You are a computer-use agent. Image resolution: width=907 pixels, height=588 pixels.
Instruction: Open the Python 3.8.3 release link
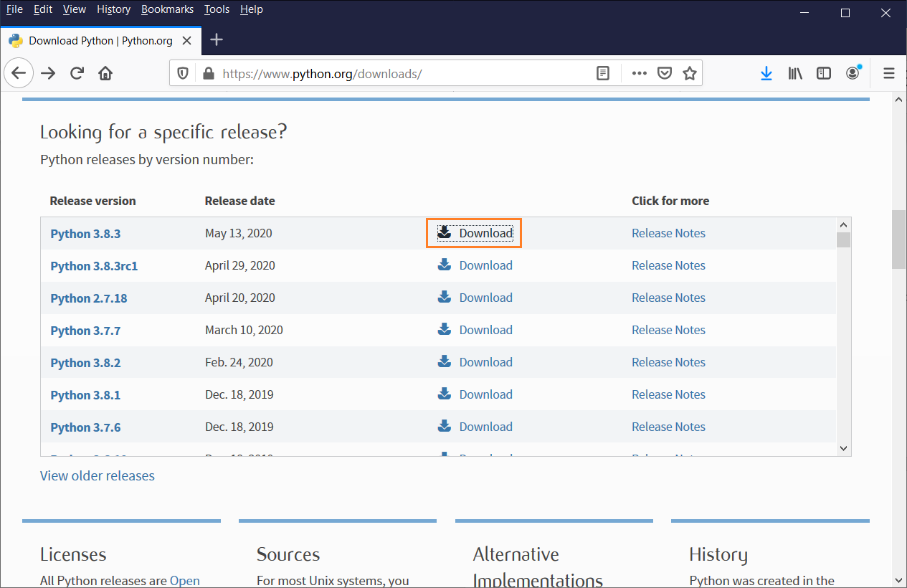pos(85,234)
